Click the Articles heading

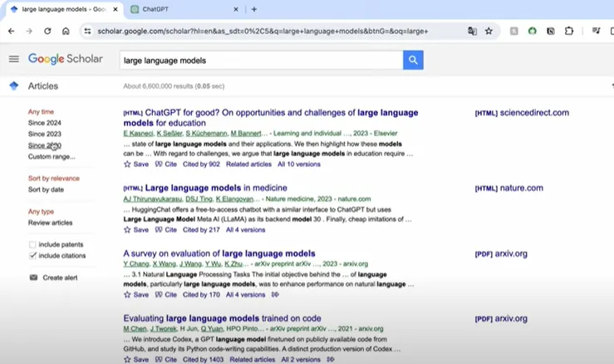pyautogui.click(x=43, y=86)
